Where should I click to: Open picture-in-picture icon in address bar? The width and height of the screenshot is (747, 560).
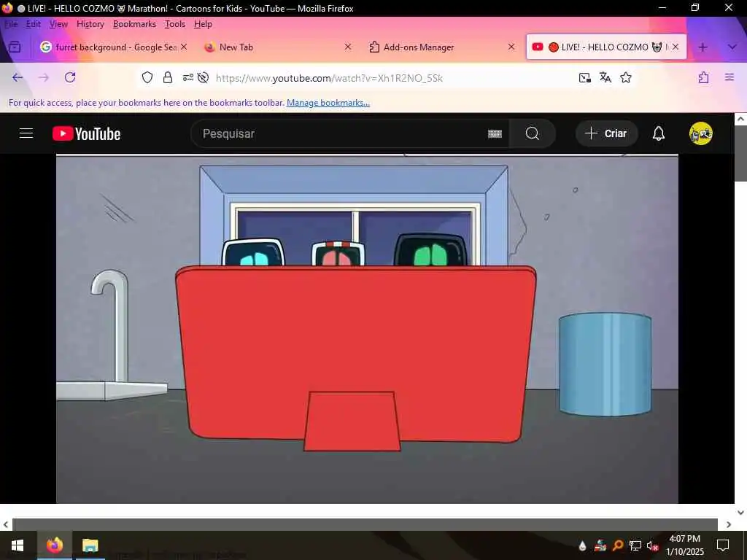pos(584,77)
